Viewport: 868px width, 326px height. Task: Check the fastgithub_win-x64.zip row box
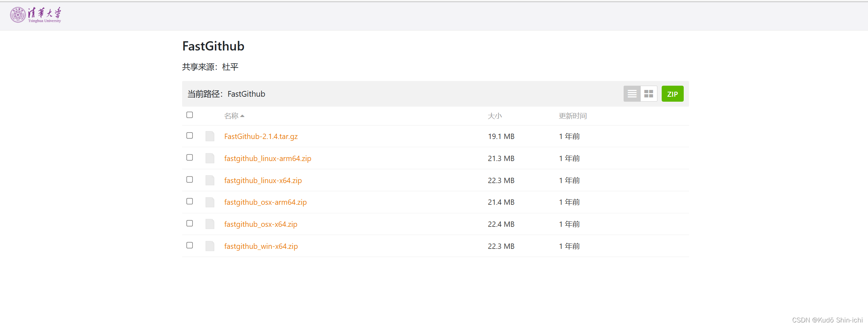click(x=190, y=245)
